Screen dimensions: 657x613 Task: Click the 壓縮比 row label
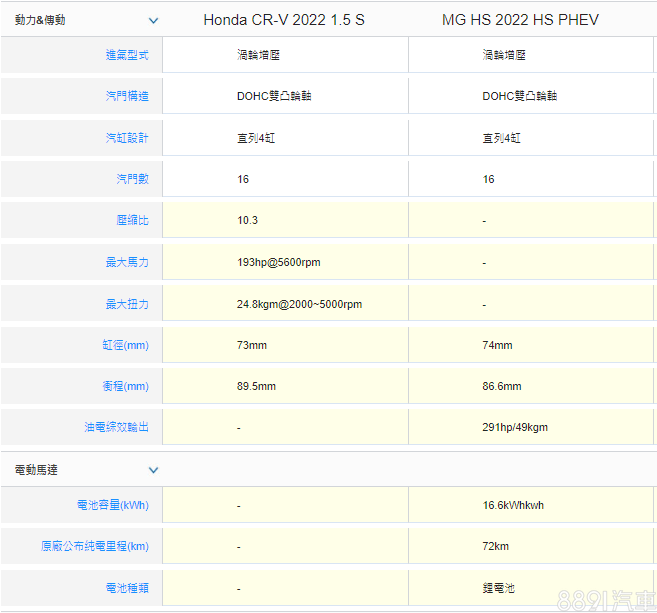click(x=132, y=220)
